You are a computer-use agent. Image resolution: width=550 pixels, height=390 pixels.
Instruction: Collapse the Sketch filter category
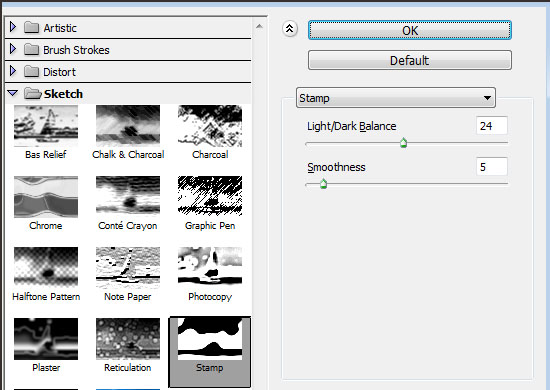click(x=13, y=93)
